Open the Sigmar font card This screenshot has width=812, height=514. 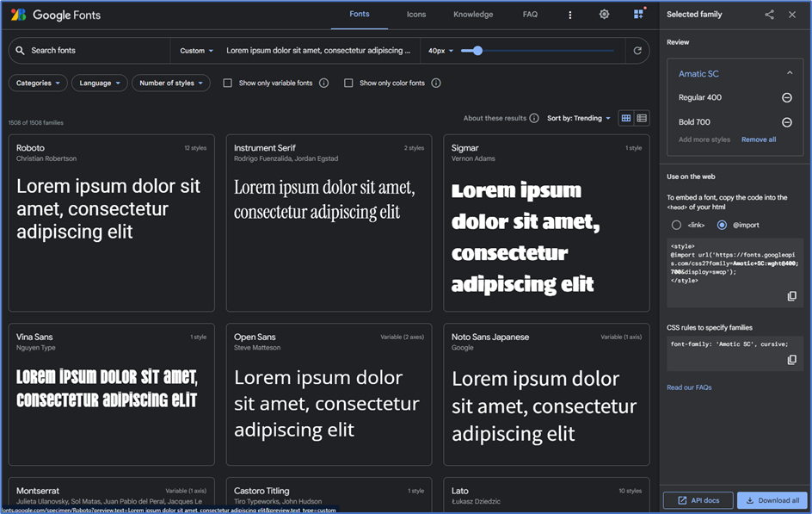pyautogui.click(x=546, y=223)
